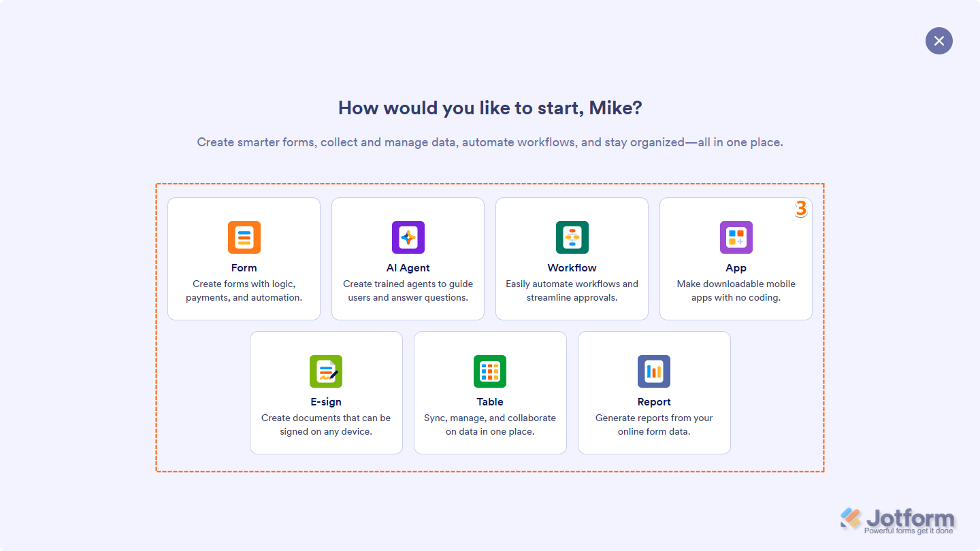Choose the Workflow title label

point(572,268)
